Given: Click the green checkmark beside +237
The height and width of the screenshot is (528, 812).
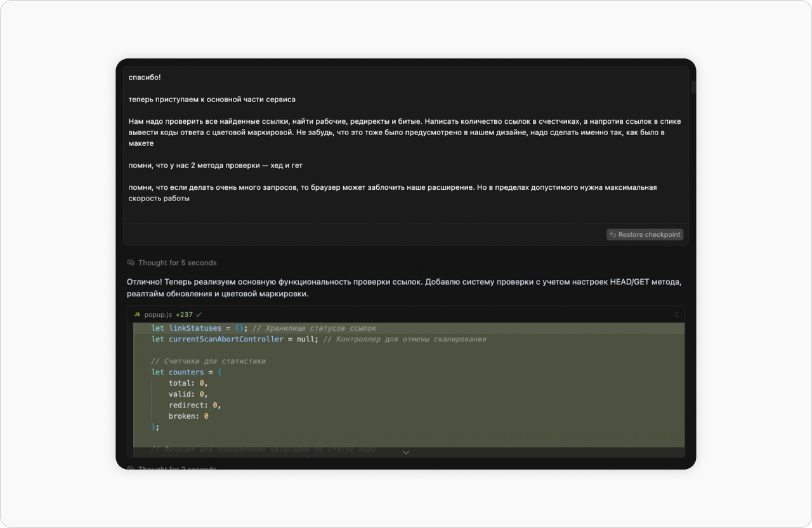Looking at the screenshot, I should [x=199, y=314].
